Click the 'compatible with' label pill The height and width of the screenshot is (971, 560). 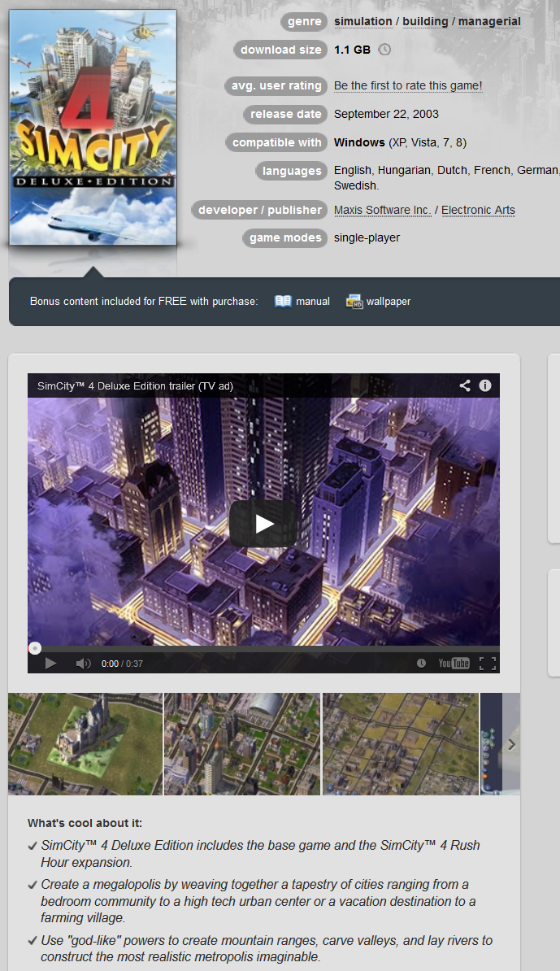pos(276,142)
